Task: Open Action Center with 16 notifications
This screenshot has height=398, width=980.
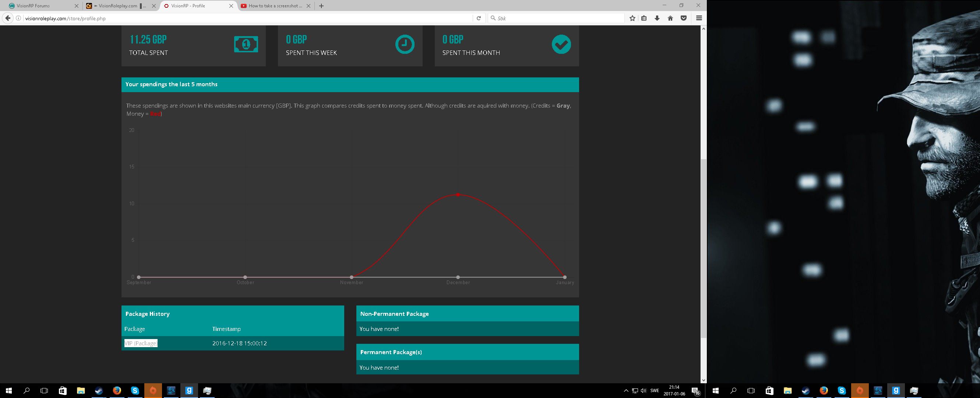Action: 696,391
